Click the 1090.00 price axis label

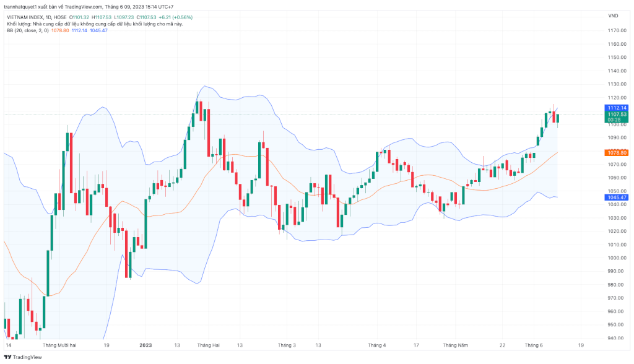pos(617,137)
